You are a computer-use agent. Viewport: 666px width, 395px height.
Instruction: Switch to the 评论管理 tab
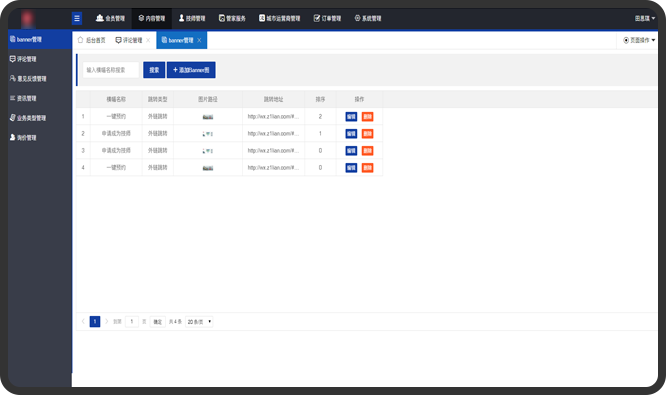pyautogui.click(x=129, y=40)
